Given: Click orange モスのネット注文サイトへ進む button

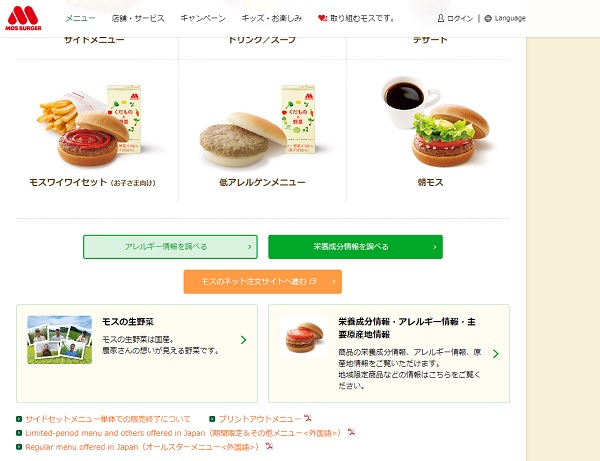Looking at the screenshot, I should click(x=262, y=282).
